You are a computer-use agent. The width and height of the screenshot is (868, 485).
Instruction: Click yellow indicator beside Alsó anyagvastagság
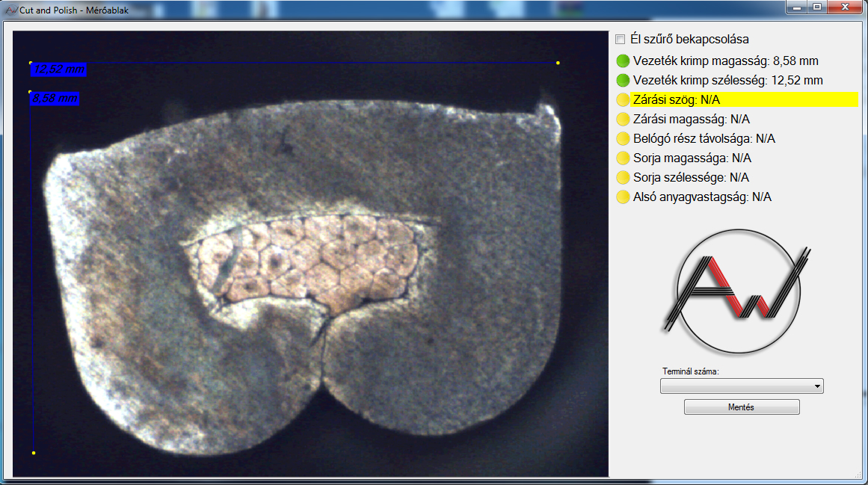(x=623, y=197)
